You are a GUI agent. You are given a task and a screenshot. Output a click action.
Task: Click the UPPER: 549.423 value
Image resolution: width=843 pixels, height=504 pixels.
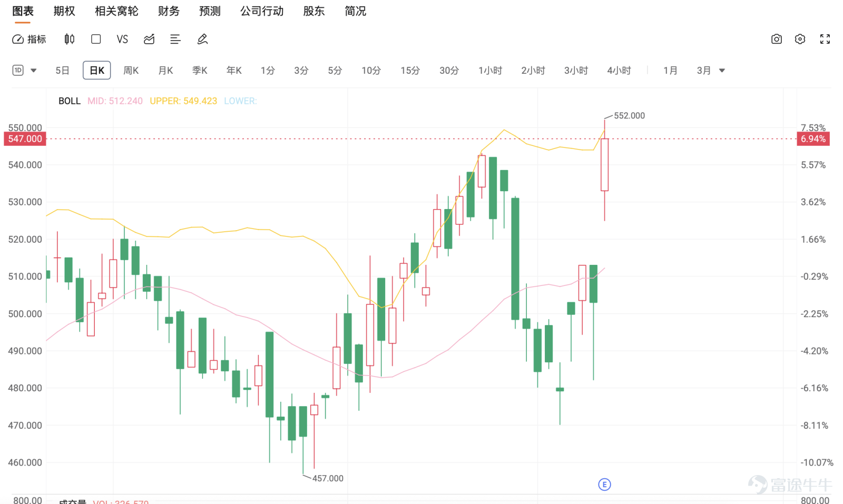tap(183, 101)
